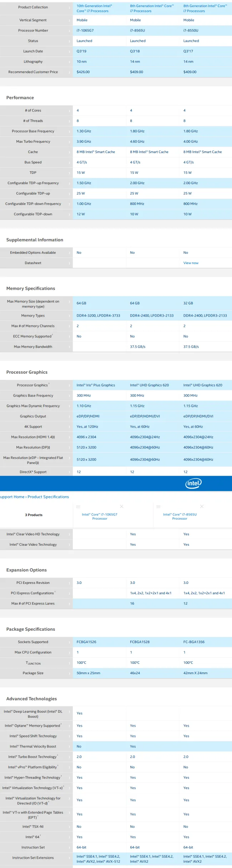Expand the TDP row chevron
The image size is (232, 868).
point(70,173)
